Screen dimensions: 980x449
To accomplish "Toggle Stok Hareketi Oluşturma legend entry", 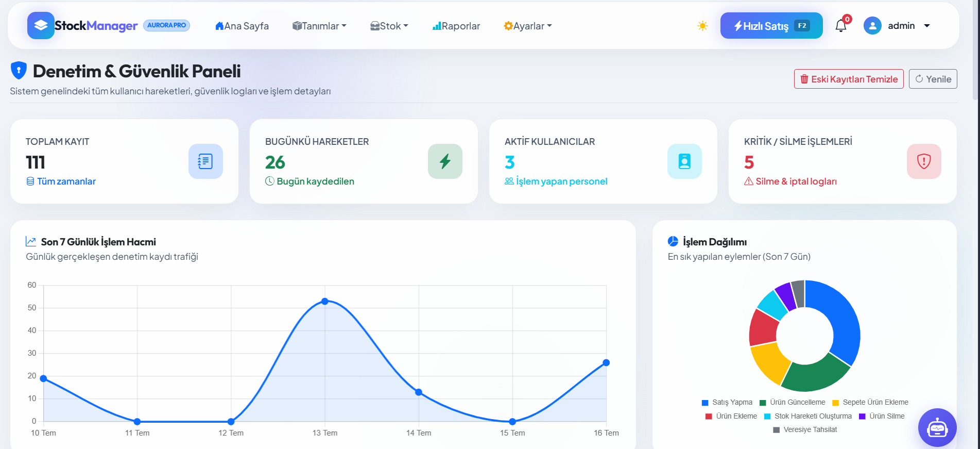I will tap(808, 417).
